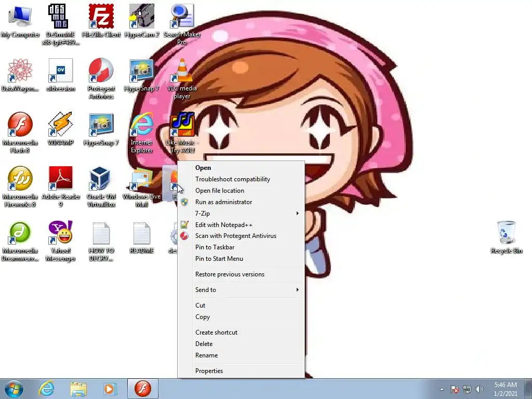Open the volume speaker tray icon
Image resolution: width=532 pixels, height=399 pixels.
click(x=480, y=389)
